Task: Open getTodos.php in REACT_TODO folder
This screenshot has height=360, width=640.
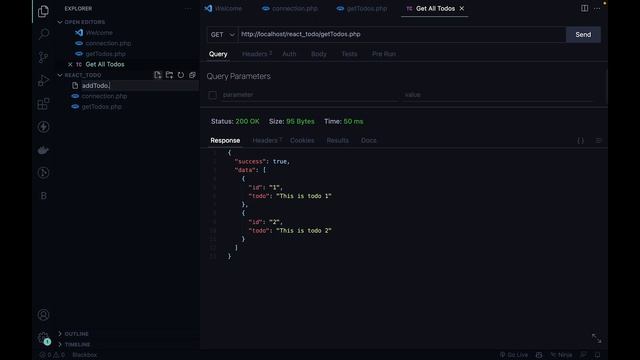Action: click(102, 107)
